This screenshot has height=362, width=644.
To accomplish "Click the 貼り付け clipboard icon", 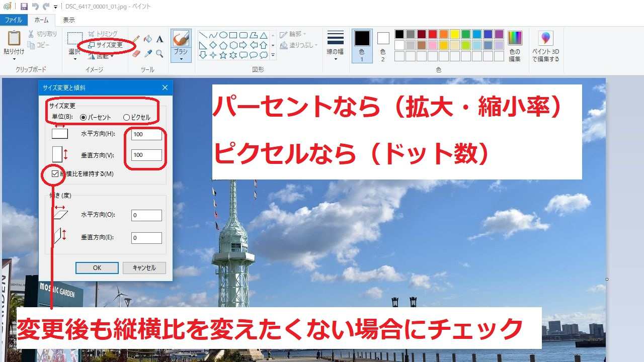I will click(14, 38).
